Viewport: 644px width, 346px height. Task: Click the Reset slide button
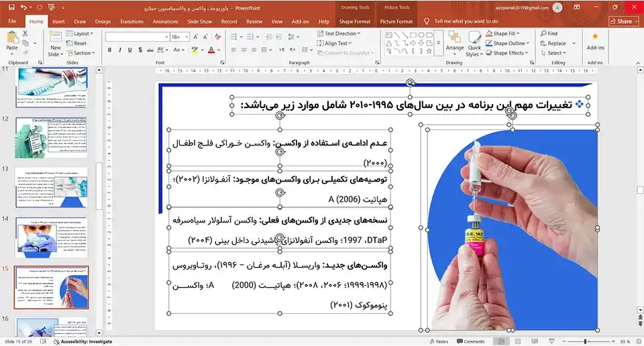coord(76,43)
